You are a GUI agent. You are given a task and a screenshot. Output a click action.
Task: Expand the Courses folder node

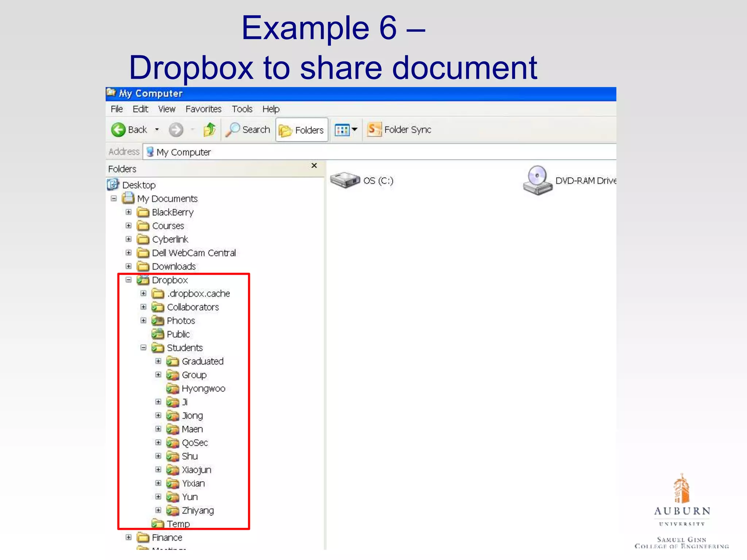128,226
